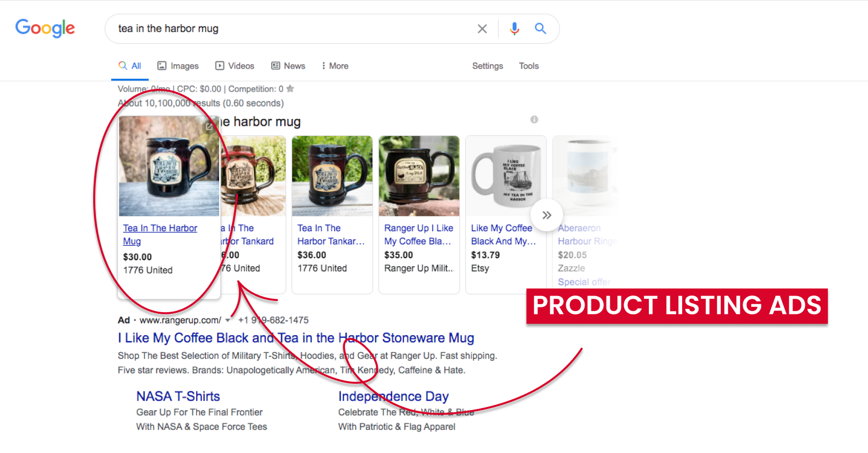This screenshot has height=453, width=868.
Task: Click the star icon next to the Competition metric
Action: 290,88
